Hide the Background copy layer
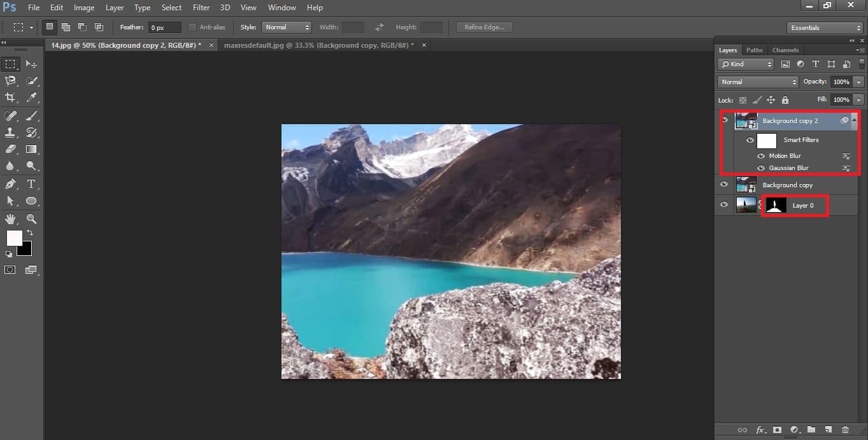Viewport: 868px width, 440px height. click(724, 185)
